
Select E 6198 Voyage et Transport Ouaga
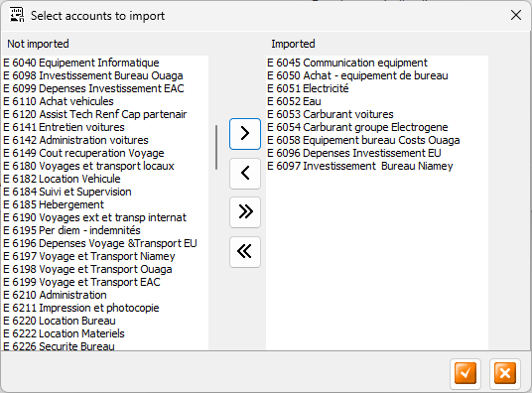click(105, 269)
